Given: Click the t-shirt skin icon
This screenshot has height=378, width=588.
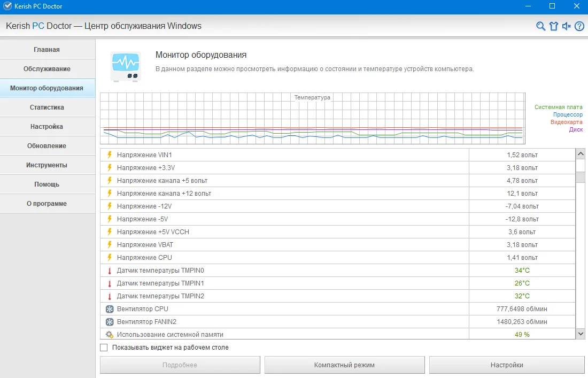Looking at the screenshot, I should [553, 26].
